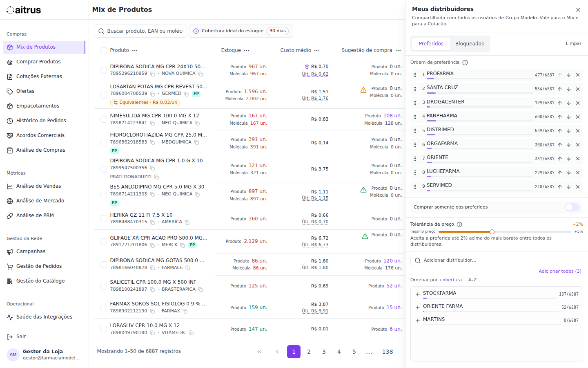Move DROGACENTER down in preference order

[x=569, y=103]
